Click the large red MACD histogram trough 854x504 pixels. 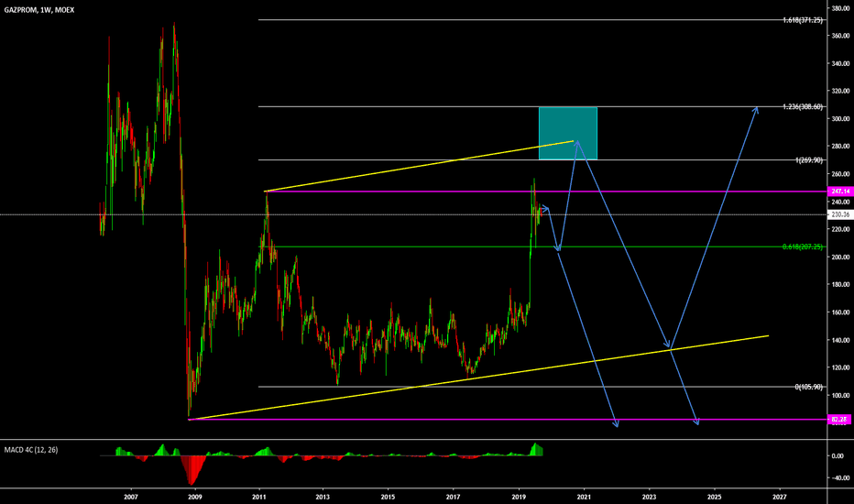[x=192, y=471]
